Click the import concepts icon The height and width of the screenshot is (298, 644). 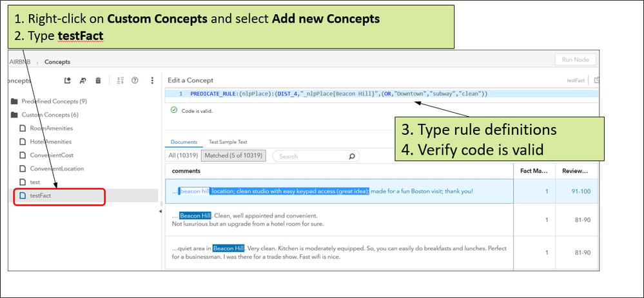click(x=67, y=81)
